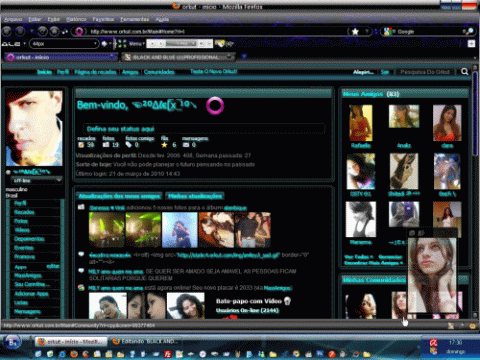Click the bookmark star in address bar
This screenshot has height=360, width=480.
pyautogui.click(x=355, y=32)
